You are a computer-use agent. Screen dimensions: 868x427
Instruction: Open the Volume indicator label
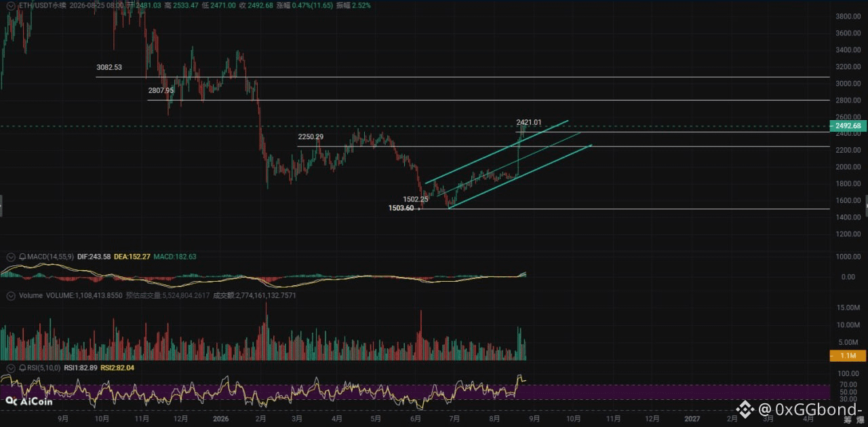click(31, 295)
